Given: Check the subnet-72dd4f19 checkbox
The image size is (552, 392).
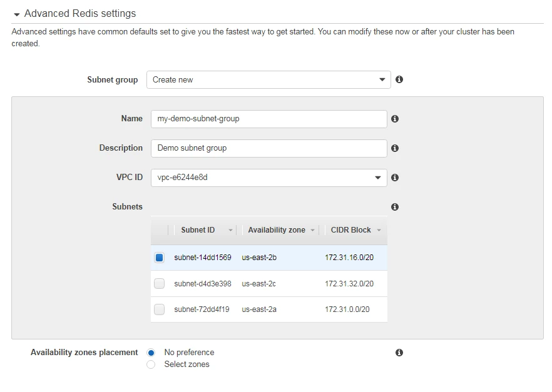Looking at the screenshot, I should point(160,309).
